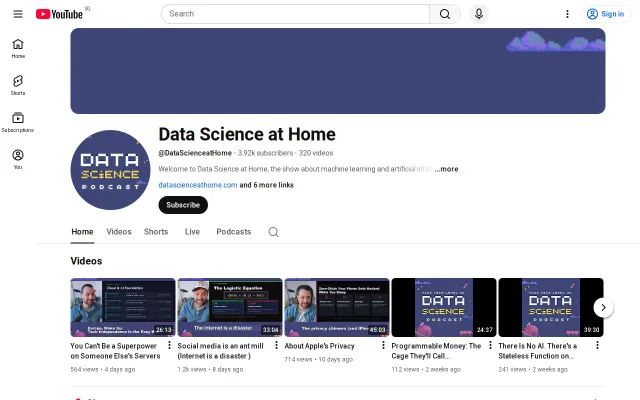
Task: Click the search magnifier button
Action: [x=445, y=14]
